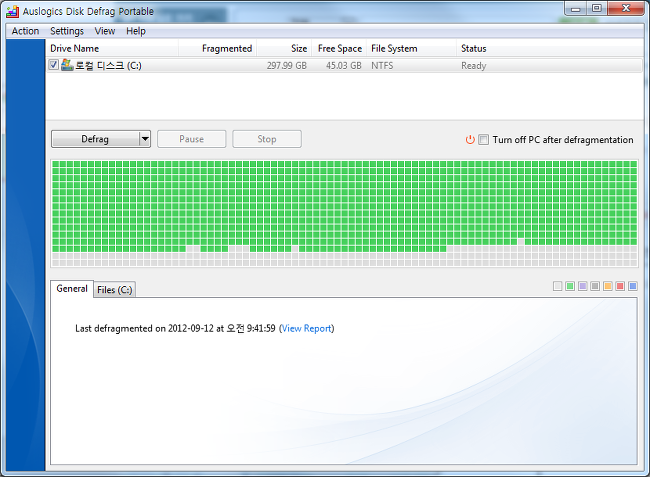The image size is (650, 477).
Task: Click the red legend color swatch
Action: 620,286
